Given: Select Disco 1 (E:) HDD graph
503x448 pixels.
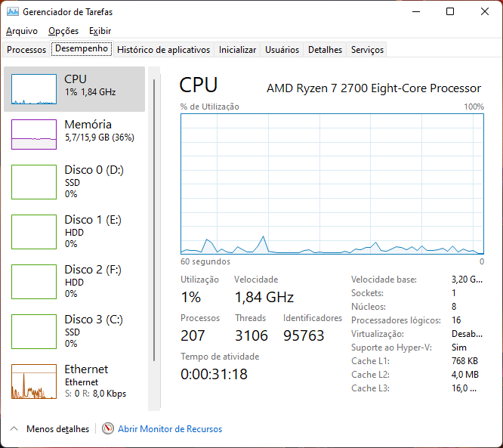Looking at the screenshot, I should tap(34, 231).
